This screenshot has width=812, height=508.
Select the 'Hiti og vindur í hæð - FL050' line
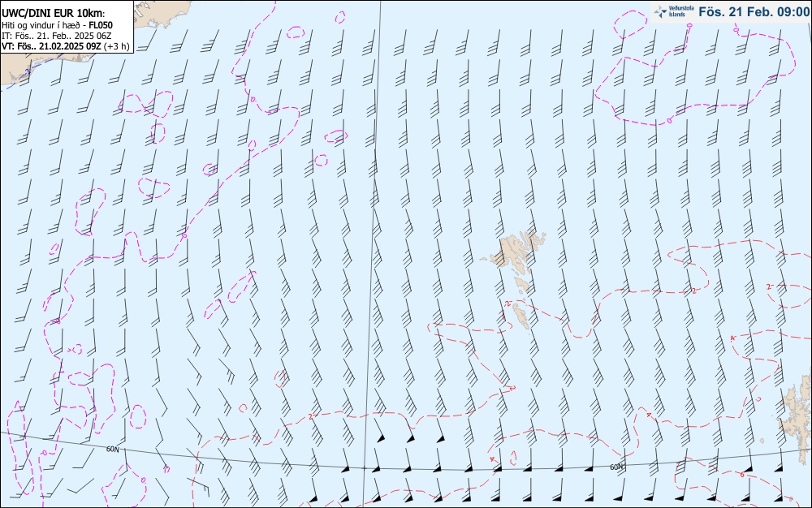click(57, 25)
